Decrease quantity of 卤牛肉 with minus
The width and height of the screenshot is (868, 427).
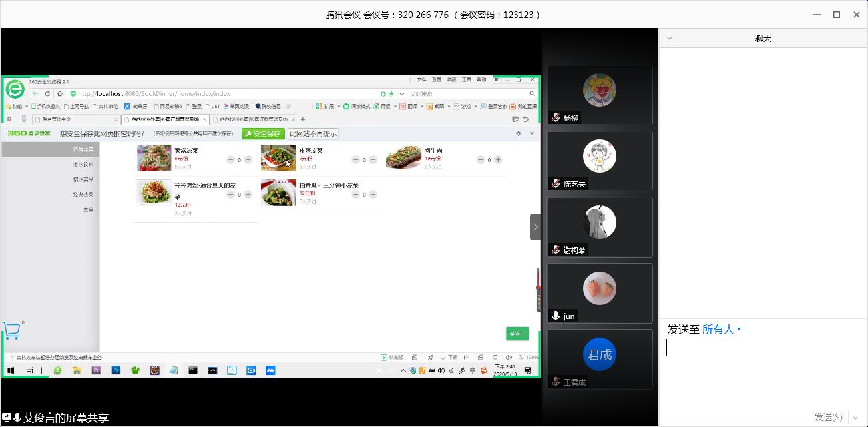(x=480, y=160)
